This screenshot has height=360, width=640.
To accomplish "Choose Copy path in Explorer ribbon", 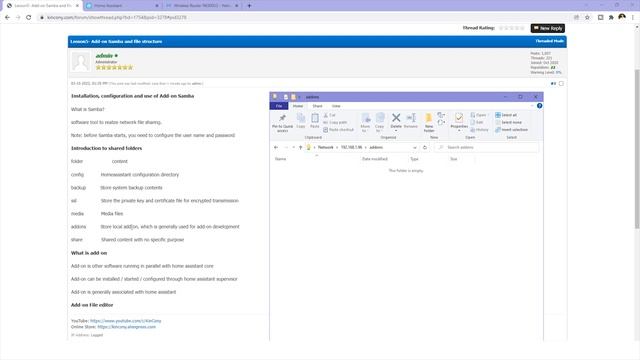I will [335, 122].
